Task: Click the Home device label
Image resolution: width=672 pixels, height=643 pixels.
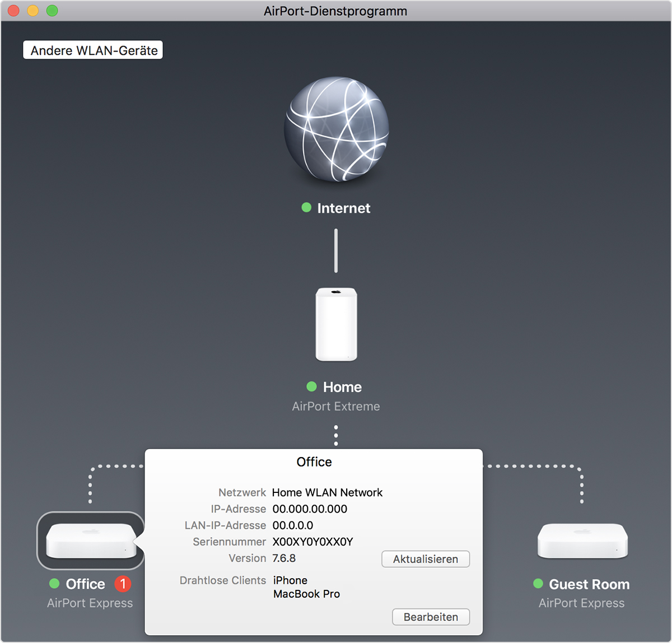Action: [342, 387]
